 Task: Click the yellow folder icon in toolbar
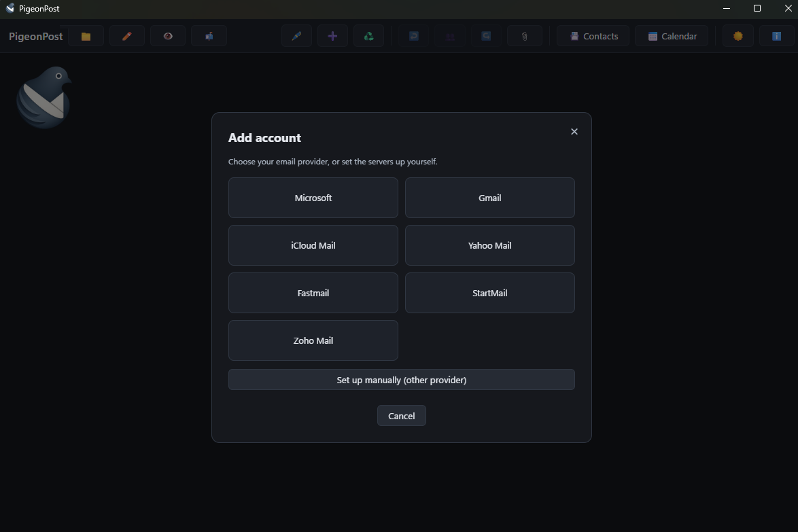click(86, 36)
